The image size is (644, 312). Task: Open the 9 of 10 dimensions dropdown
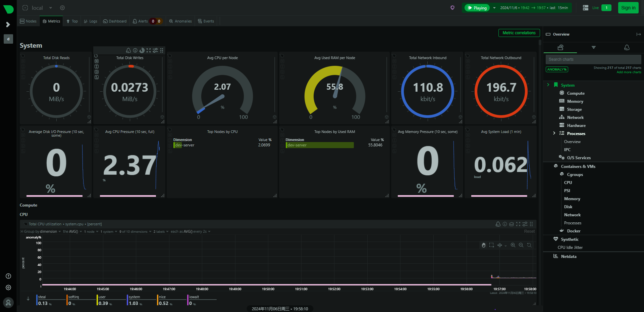click(x=135, y=232)
